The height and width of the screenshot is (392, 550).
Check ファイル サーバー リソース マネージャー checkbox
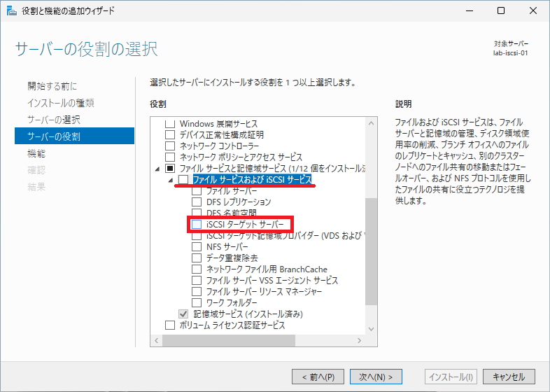[x=197, y=291]
